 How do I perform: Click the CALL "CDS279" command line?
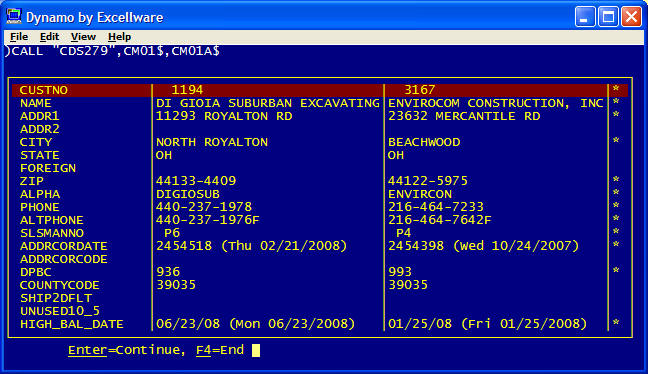pos(112,52)
